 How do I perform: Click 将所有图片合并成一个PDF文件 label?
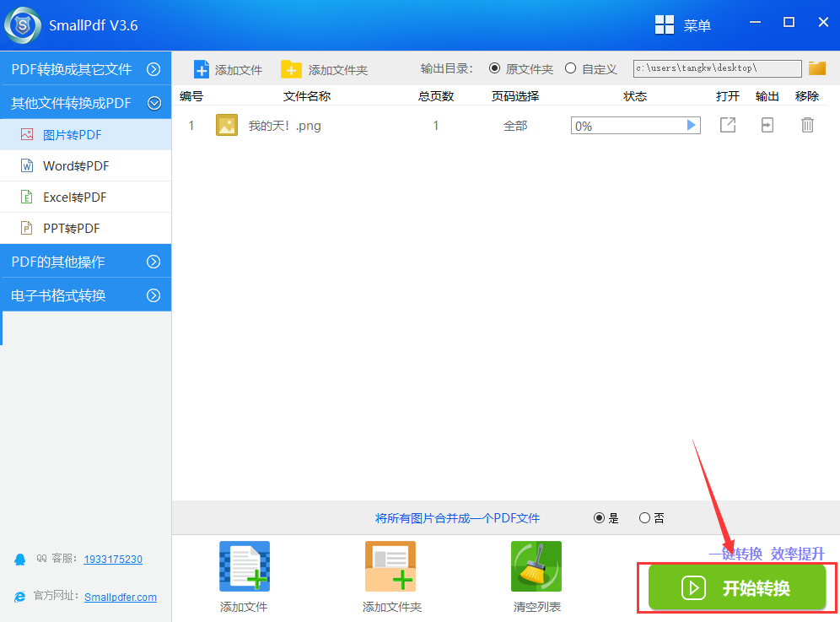(x=457, y=518)
